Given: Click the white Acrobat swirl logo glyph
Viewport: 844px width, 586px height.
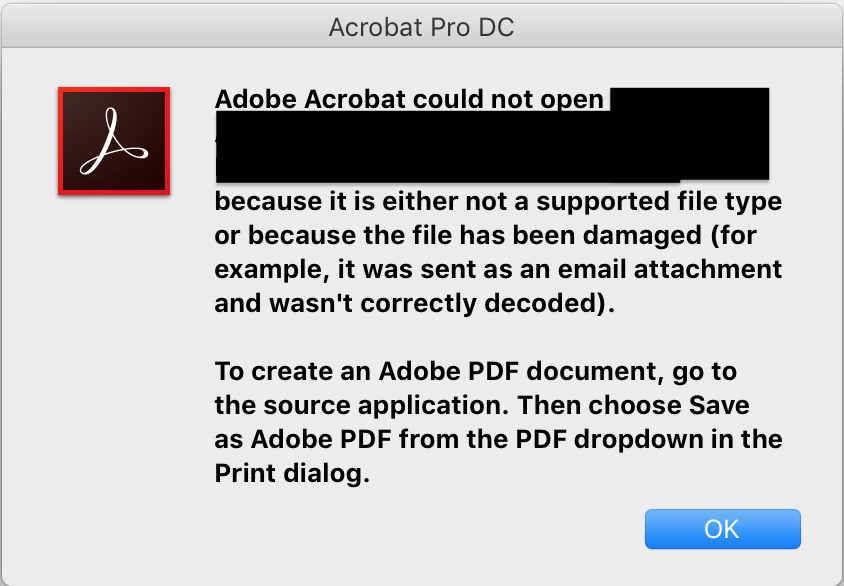Looking at the screenshot, I should pyautogui.click(x=113, y=142).
